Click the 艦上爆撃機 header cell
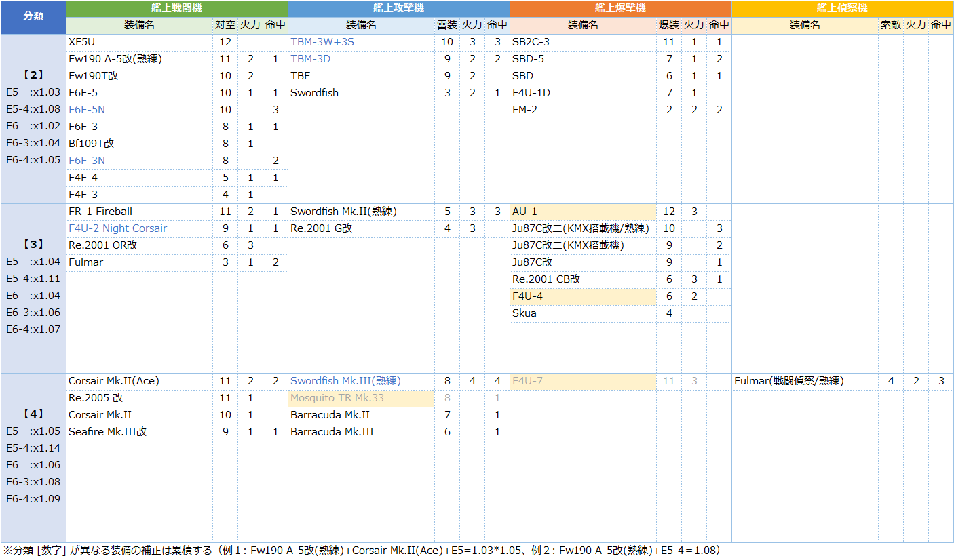This screenshot has width=954, height=560. click(x=621, y=9)
